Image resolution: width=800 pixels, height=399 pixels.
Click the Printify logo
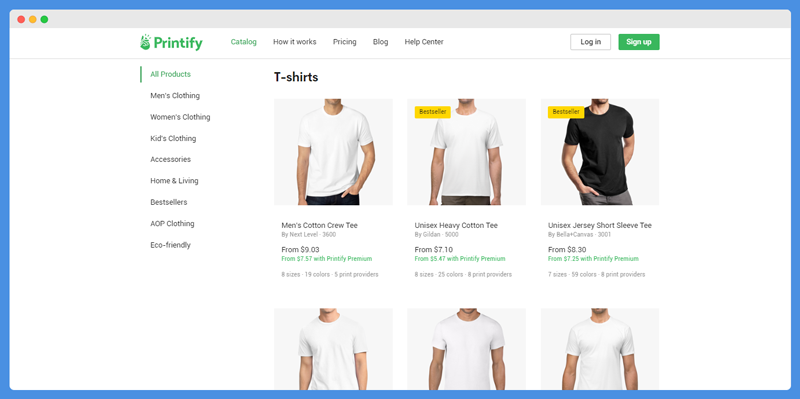[171, 42]
